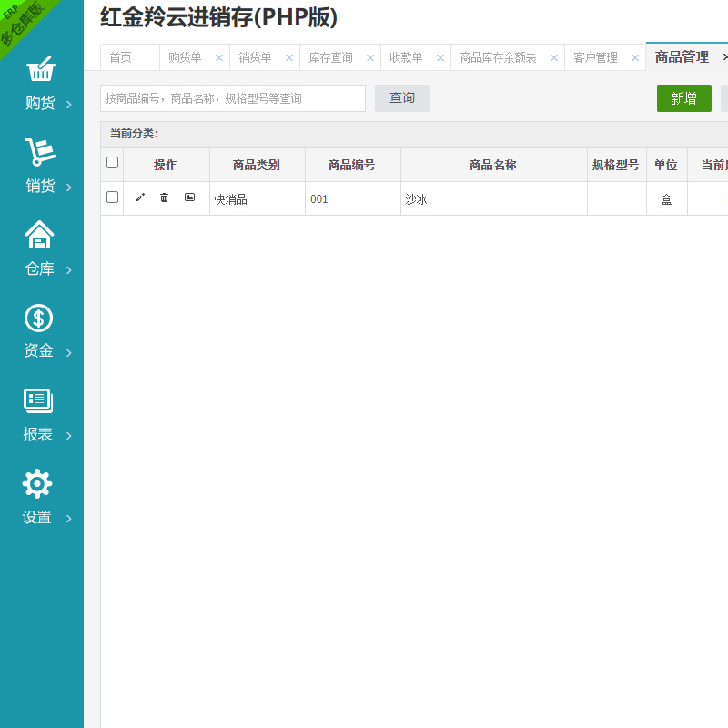The width and height of the screenshot is (728, 728).
Task: Close the 收款单 tab
Action: pyautogui.click(x=440, y=57)
